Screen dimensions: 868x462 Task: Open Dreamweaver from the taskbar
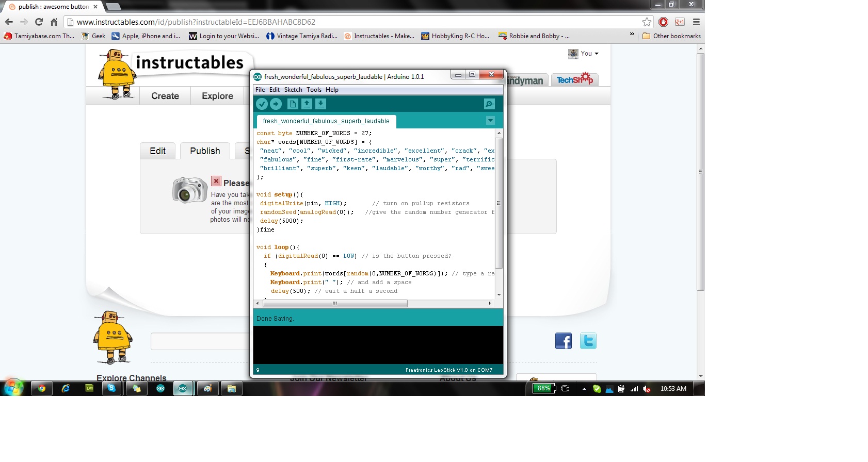click(89, 388)
